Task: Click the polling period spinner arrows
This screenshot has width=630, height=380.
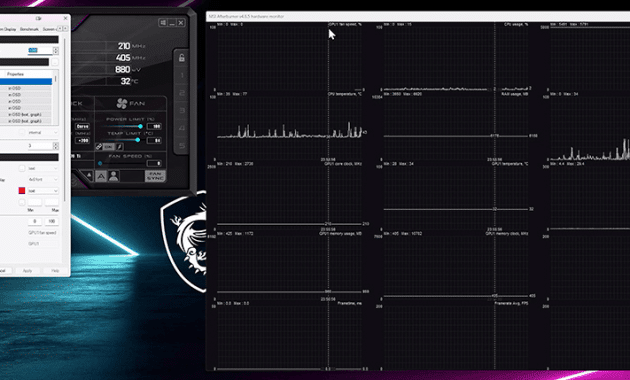Action: tap(55, 51)
